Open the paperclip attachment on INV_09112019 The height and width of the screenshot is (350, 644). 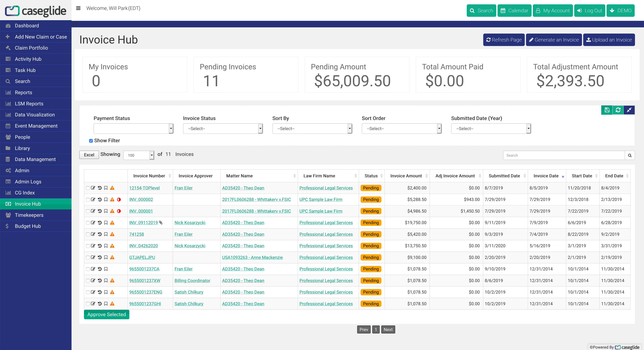pyautogui.click(x=161, y=223)
